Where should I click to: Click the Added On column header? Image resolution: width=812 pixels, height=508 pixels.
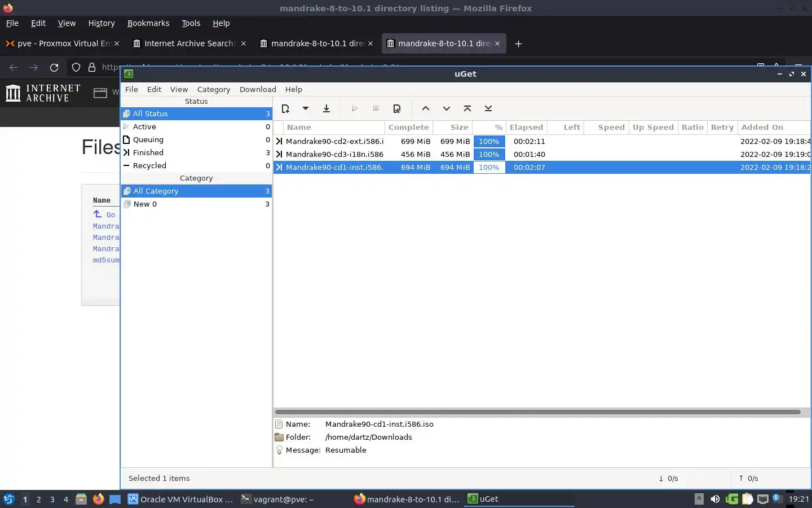[x=774, y=127]
